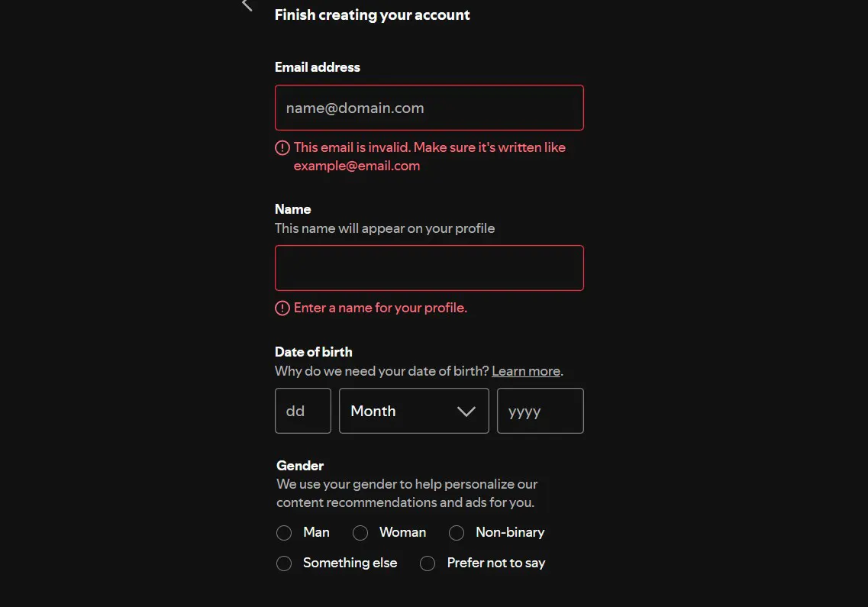Image resolution: width=868 pixels, height=607 pixels.
Task: Click the 'Finish creating your account' heading
Action: [373, 15]
